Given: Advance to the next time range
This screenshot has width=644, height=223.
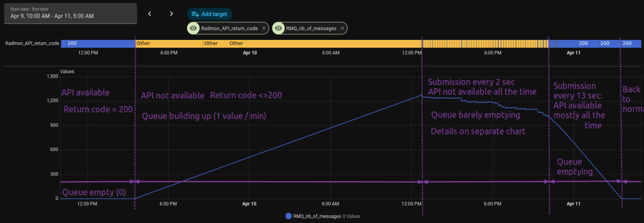Looking at the screenshot, I should [x=171, y=14].
